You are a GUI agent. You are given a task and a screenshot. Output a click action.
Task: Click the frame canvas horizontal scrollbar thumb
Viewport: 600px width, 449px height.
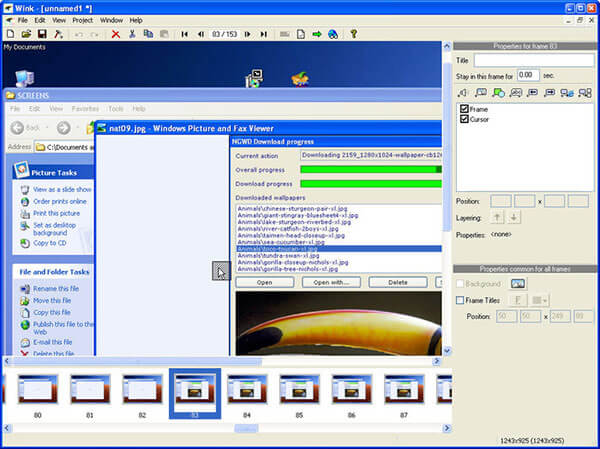[x=137, y=361]
